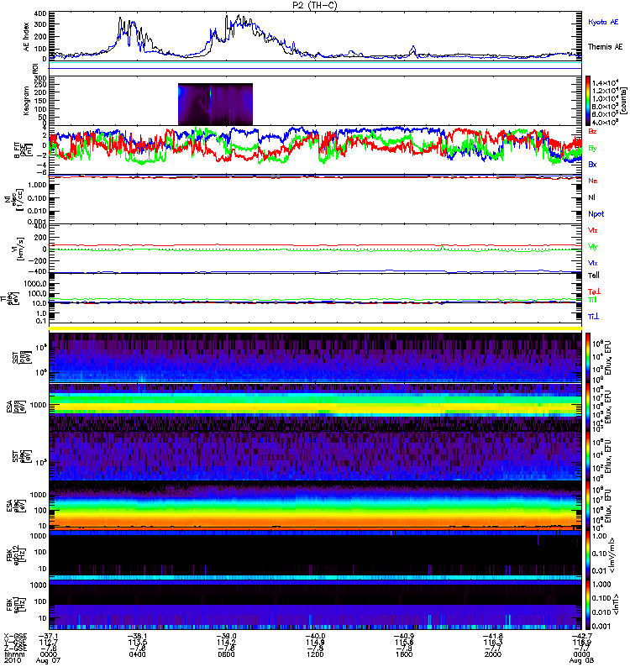Click the AE Index axis label

pos(27,37)
